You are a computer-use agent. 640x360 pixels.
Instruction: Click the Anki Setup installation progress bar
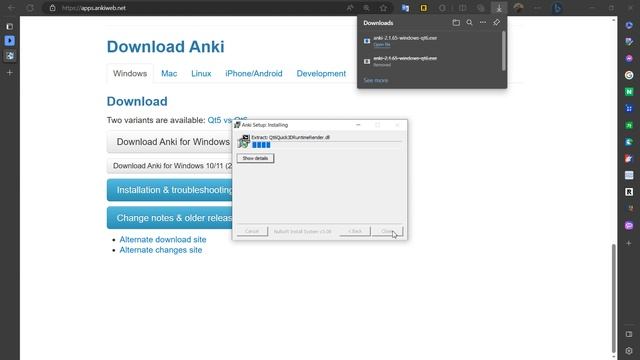point(327,145)
